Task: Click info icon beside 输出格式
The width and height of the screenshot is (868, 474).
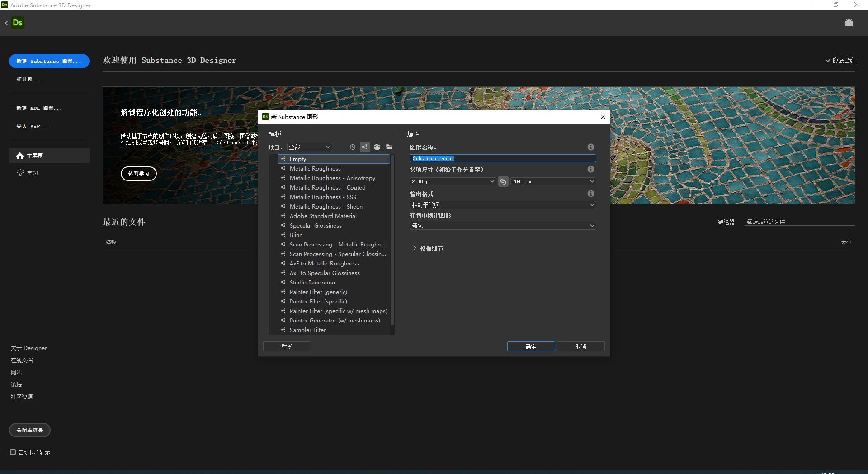Action: [590, 194]
